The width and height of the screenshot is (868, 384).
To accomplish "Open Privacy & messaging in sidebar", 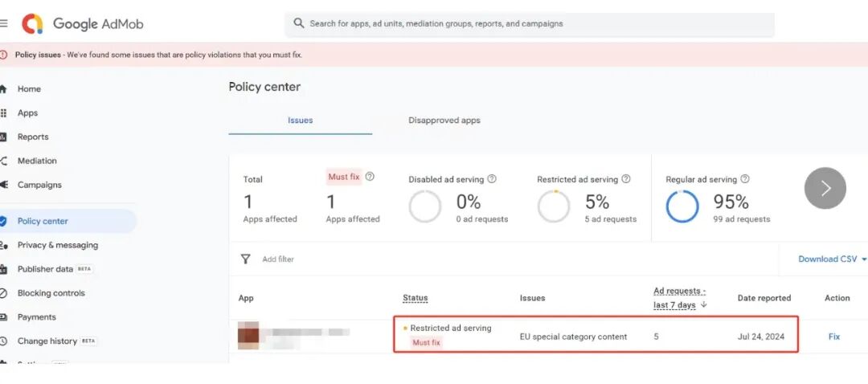I will click(58, 245).
